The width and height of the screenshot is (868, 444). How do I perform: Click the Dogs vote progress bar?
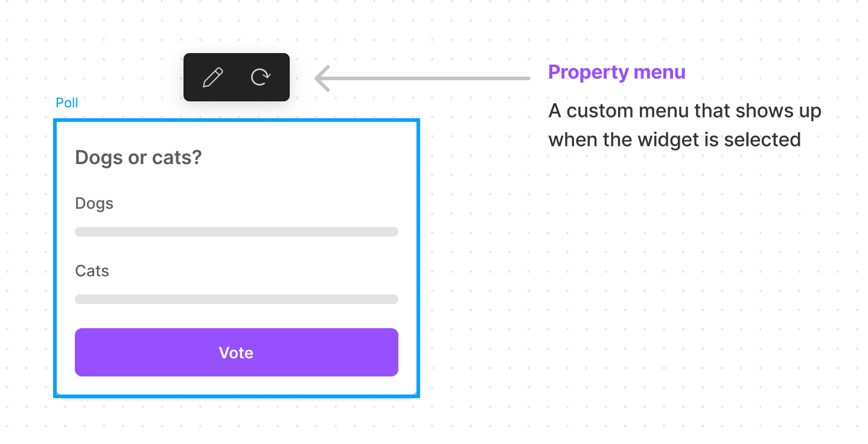[x=236, y=232]
